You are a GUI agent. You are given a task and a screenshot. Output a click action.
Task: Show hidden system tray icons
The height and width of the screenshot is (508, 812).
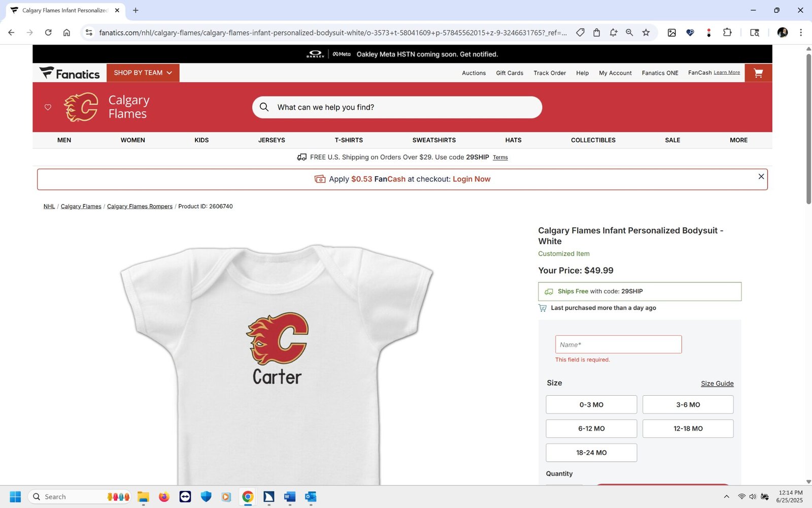pyautogui.click(x=726, y=497)
